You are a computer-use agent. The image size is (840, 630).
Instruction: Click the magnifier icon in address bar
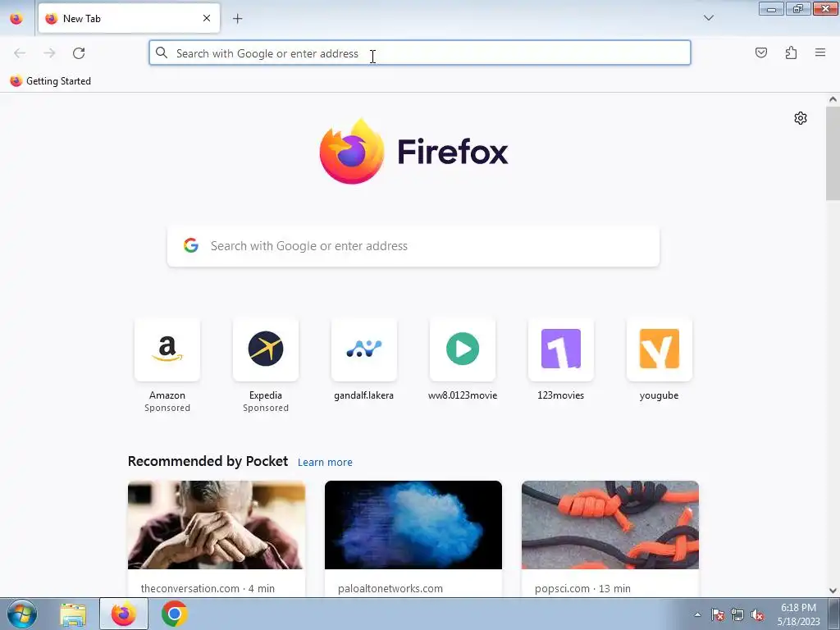[162, 52]
